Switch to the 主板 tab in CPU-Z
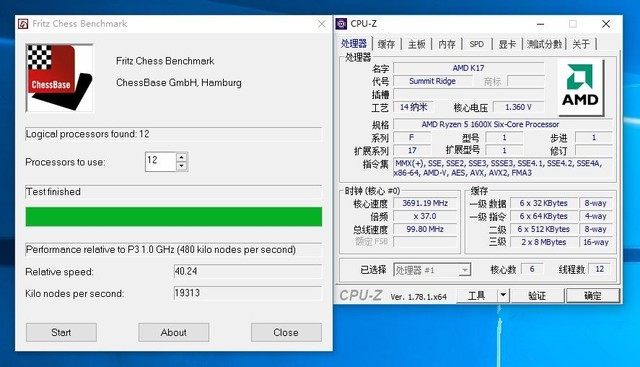This screenshot has width=640, height=367. pyautogui.click(x=417, y=44)
